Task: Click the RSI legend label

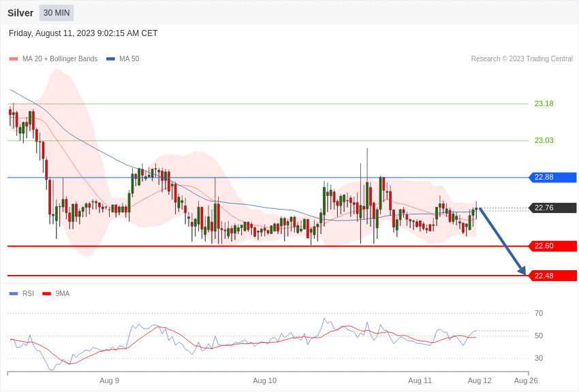Action: point(28,293)
